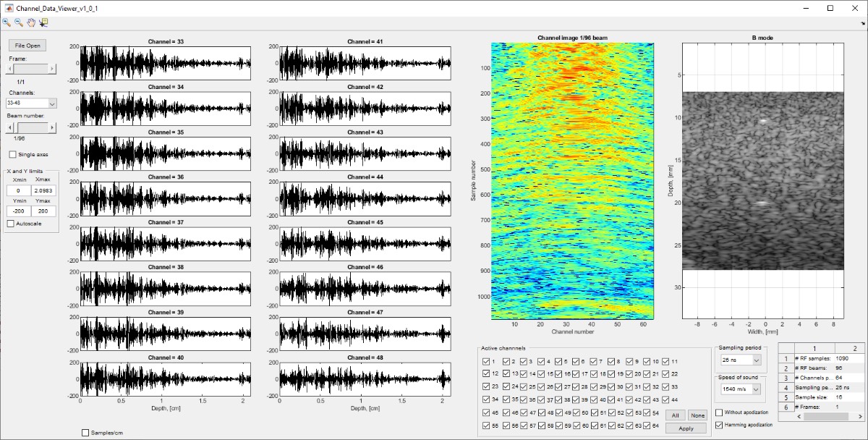Image resolution: width=868 pixels, height=440 pixels.
Task: Click the toolbar overflow arrow at far right
Action: [863, 23]
